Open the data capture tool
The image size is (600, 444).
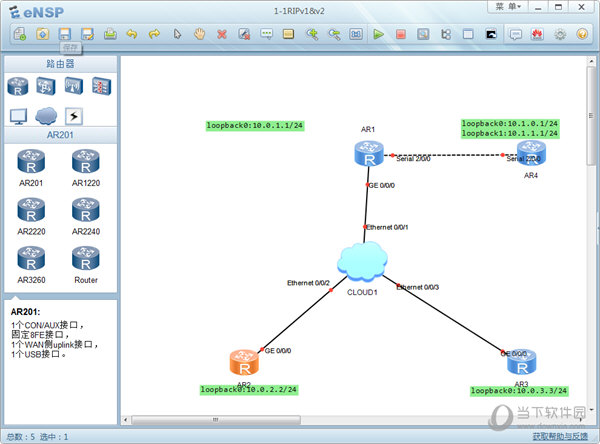423,34
